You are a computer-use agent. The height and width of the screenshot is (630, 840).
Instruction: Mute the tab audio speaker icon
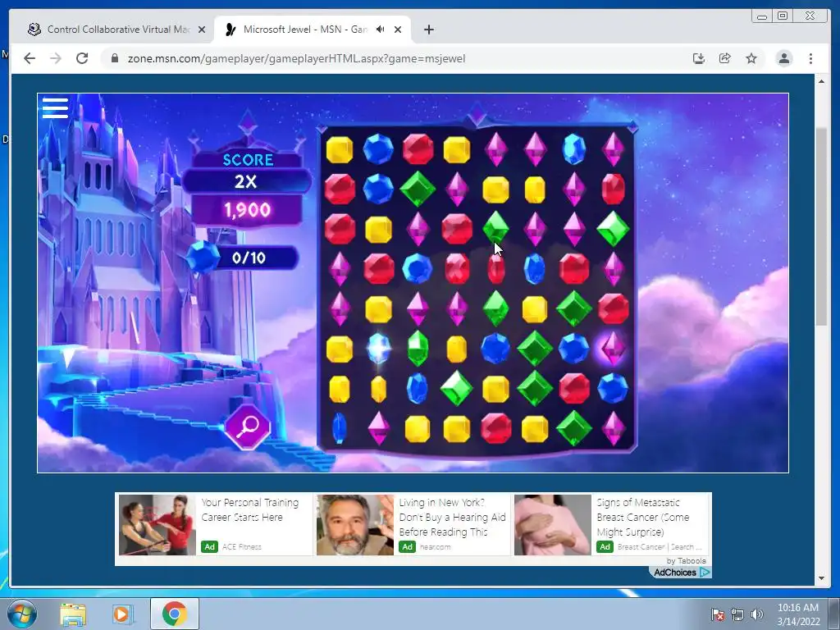pos(381,30)
